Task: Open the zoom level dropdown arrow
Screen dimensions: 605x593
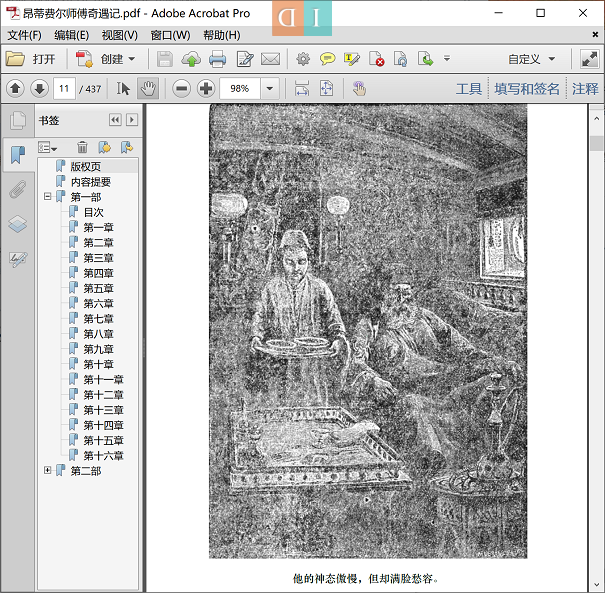Action: [270, 89]
